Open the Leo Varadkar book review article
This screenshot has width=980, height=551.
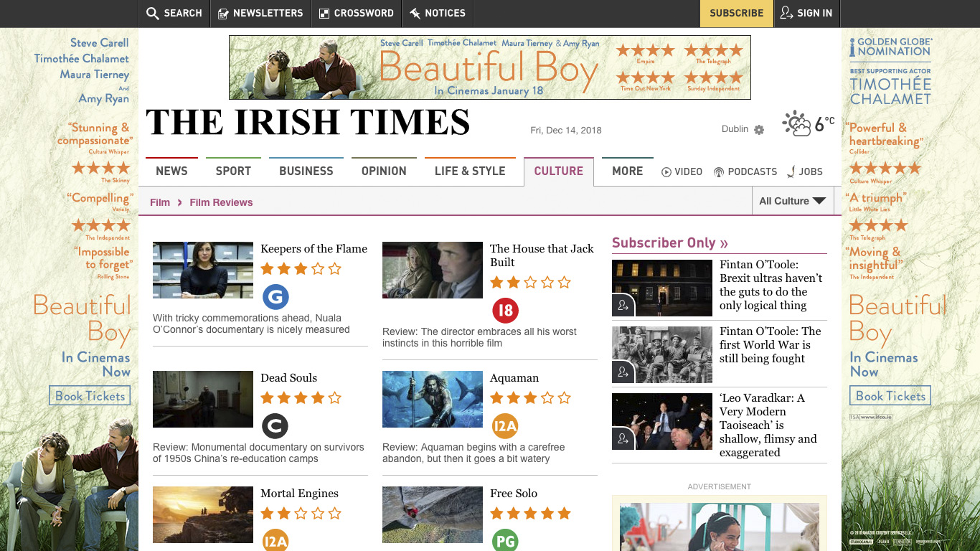point(768,425)
